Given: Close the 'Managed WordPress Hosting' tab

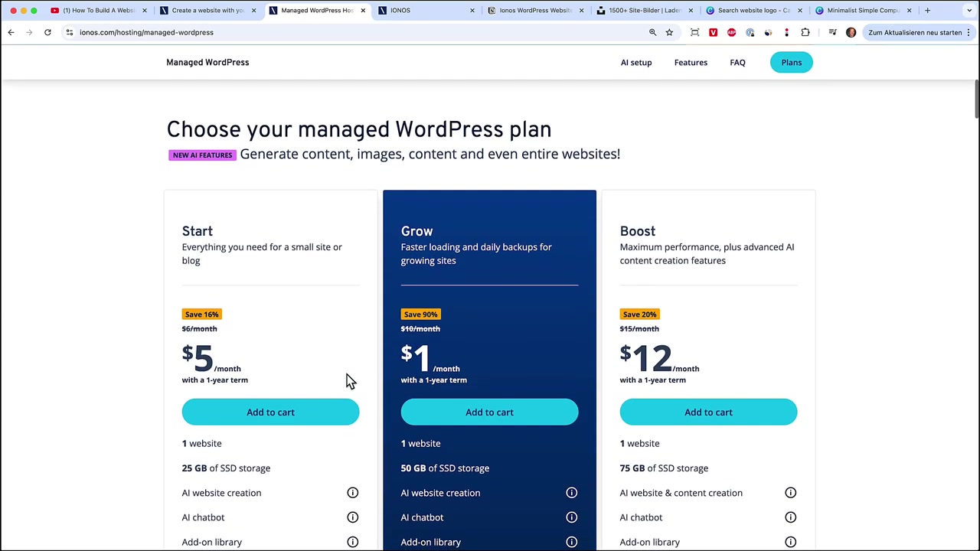Looking at the screenshot, I should click(x=363, y=10).
